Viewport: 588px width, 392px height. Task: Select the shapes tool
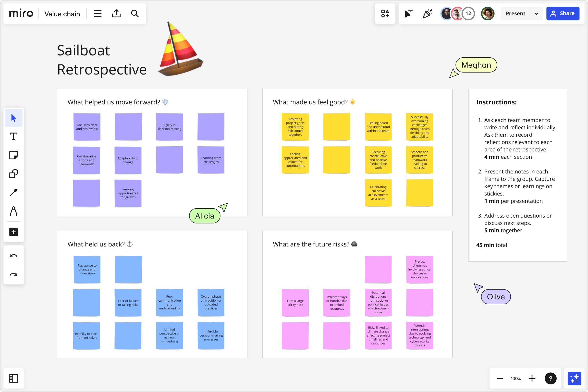pos(13,174)
